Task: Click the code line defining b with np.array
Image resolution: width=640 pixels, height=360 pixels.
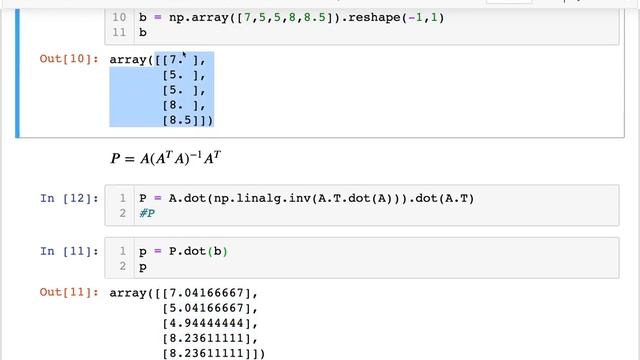Action: [291, 18]
